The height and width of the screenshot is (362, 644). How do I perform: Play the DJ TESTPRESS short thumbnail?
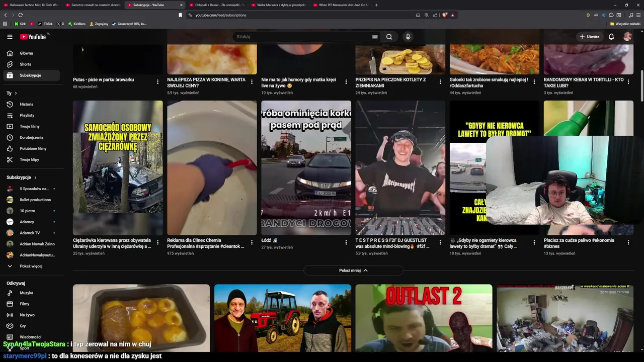pos(400,168)
